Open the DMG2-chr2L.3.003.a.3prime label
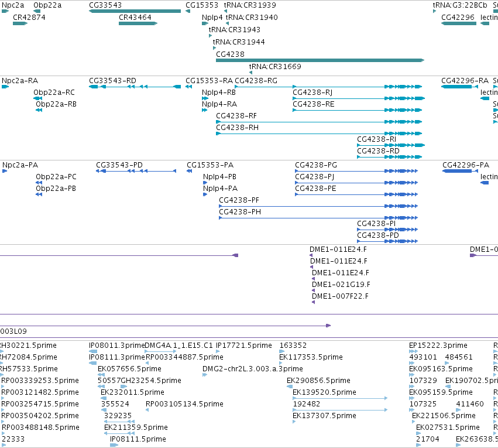The height and width of the screenshot is (448, 498). pos(253,369)
